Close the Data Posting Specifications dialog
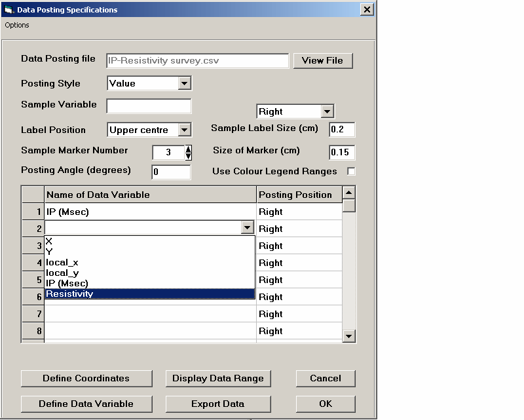Image resolution: width=524 pixels, height=420 pixels. [x=367, y=9]
